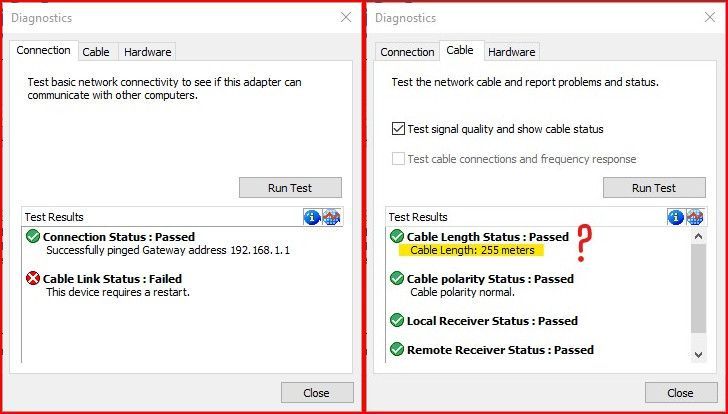The width and height of the screenshot is (728, 414).
Task: Click the red failed icon beside Cable Link Status
Action: point(33,279)
